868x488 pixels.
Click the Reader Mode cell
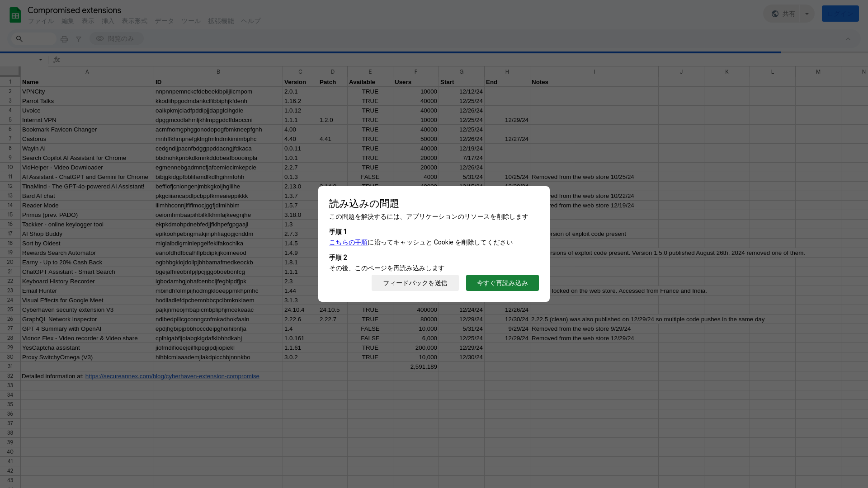coord(87,206)
